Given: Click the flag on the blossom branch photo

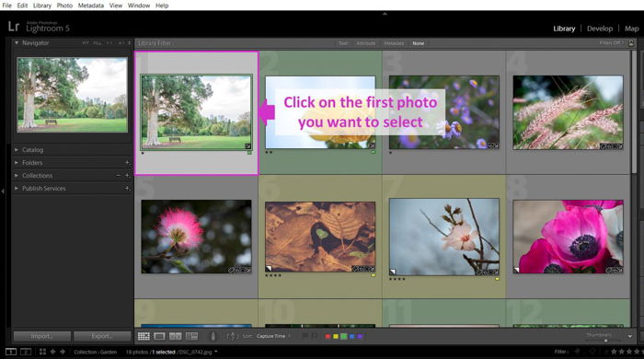Looking at the screenshot, I should pos(393,272).
